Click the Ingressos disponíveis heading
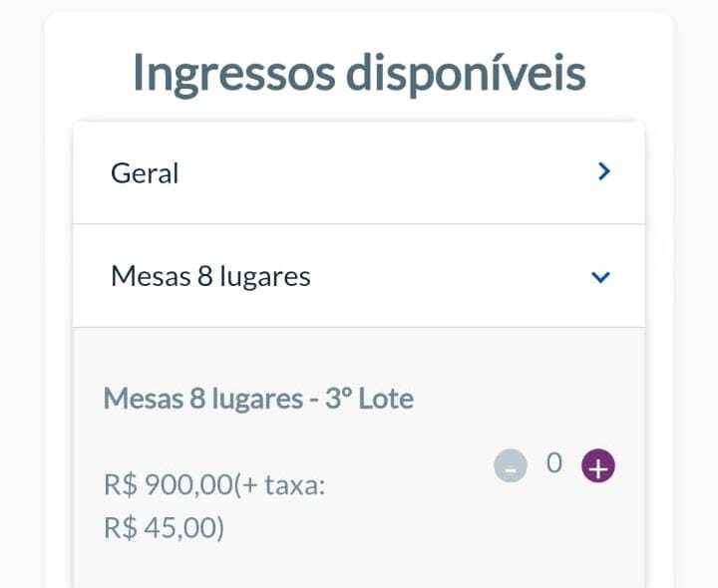718x588 pixels. coord(359,73)
